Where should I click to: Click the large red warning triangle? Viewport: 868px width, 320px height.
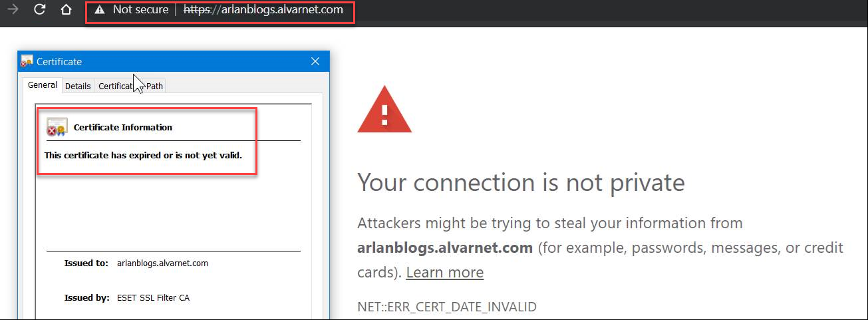click(x=384, y=109)
